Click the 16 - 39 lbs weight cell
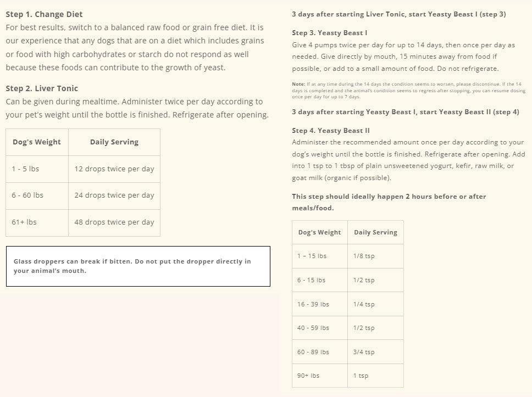532x397 pixels. tap(320, 304)
